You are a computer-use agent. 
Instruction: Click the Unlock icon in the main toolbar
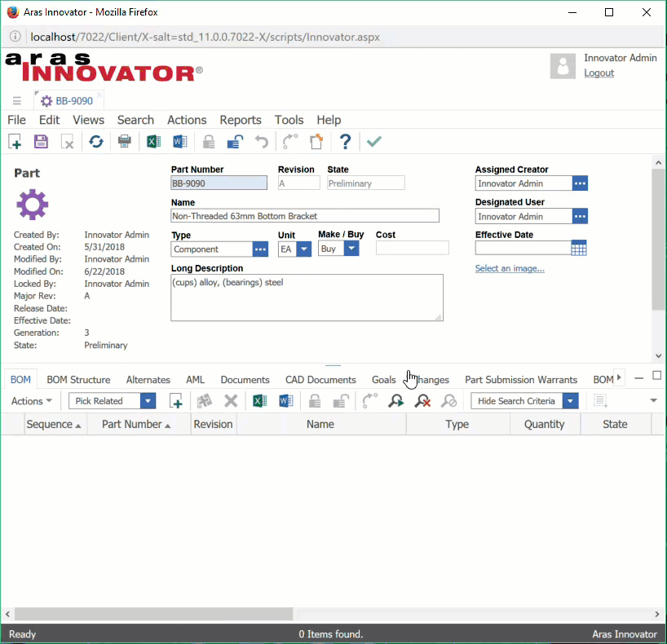pos(235,142)
